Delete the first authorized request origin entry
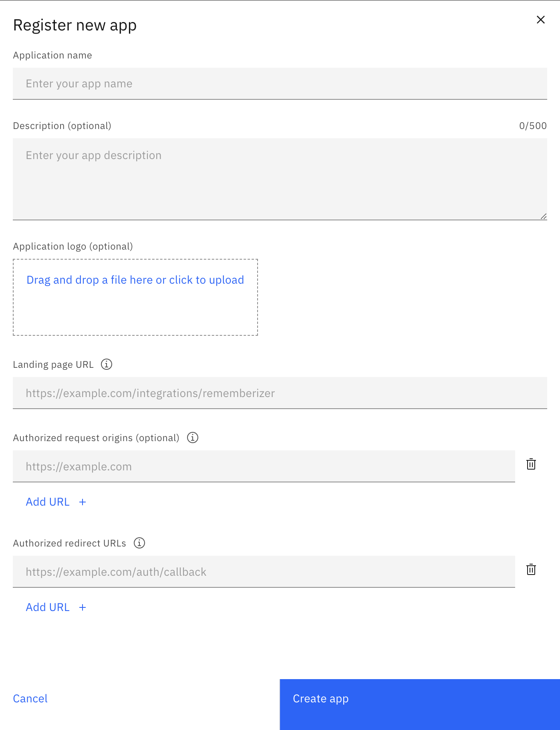This screenshot has height=730, width=560. 531,464
